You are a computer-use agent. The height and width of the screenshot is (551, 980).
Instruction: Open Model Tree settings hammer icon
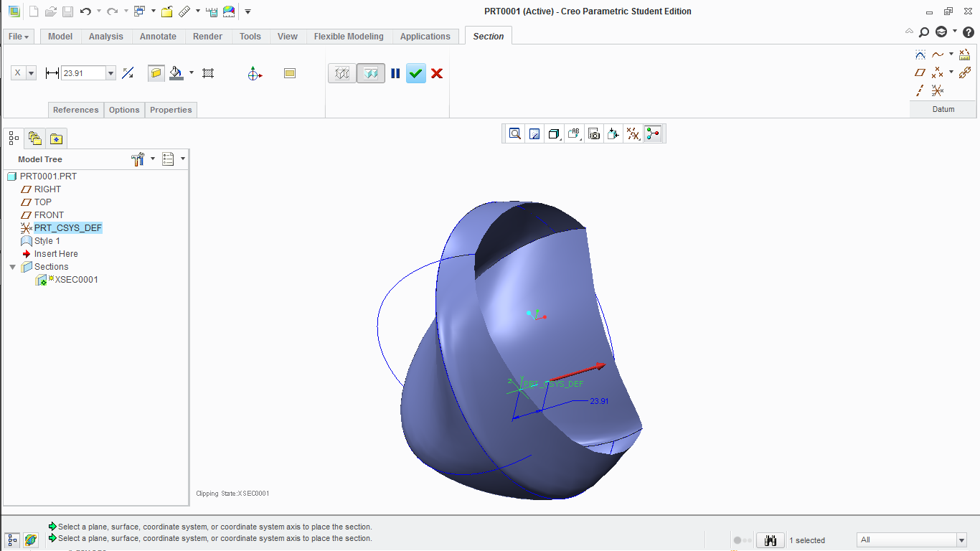[139, 159]
